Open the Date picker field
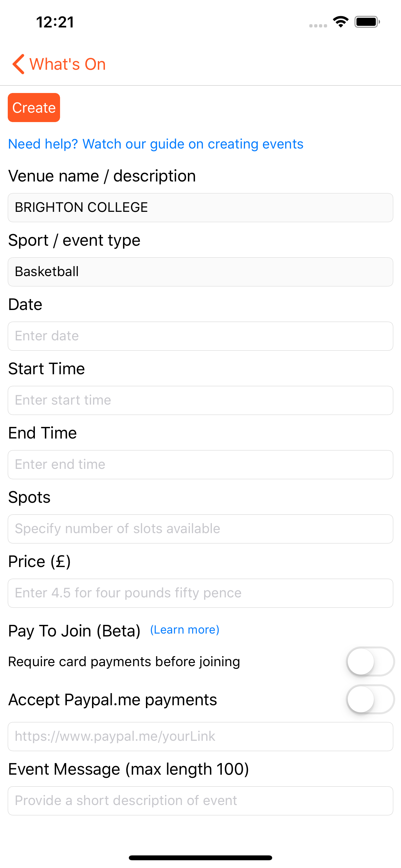The width and height of the screenshot is (401, 868). tap(200, 336)
